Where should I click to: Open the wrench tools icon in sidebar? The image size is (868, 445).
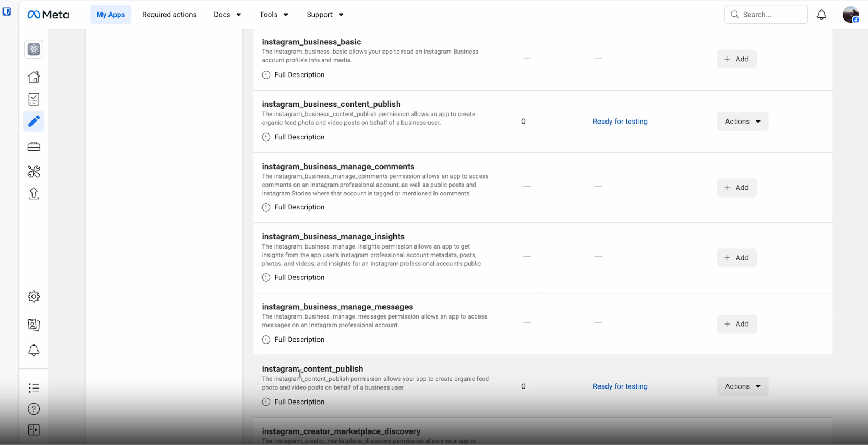click(34, 171)
